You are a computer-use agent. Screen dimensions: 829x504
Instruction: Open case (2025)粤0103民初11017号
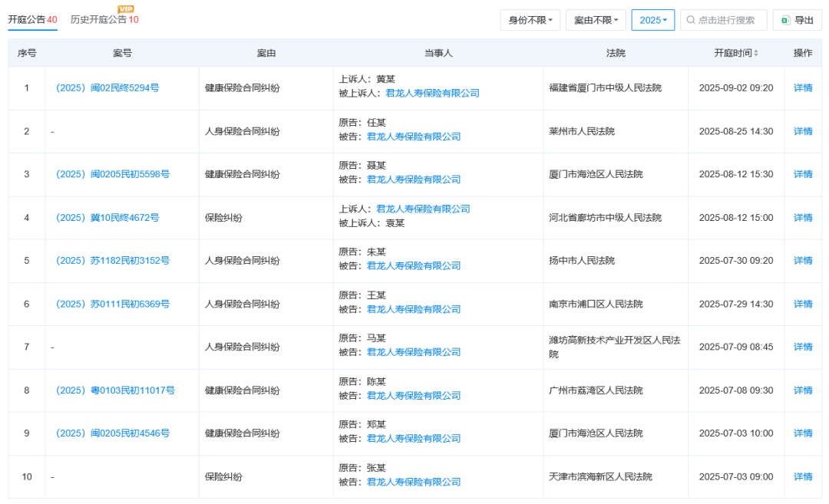[x=114, y=390]
